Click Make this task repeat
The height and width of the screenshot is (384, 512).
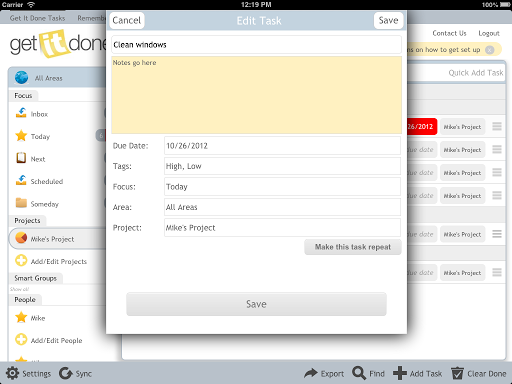[353, 247]
